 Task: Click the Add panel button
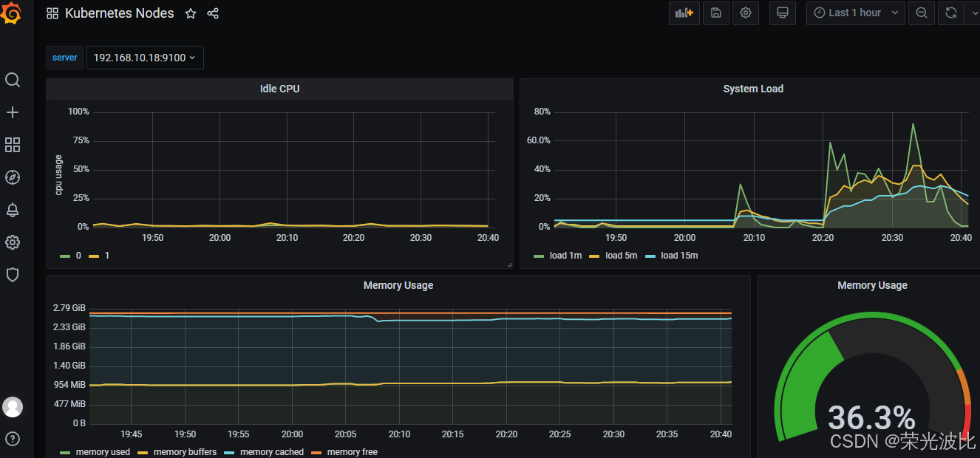tap(684, 13)
